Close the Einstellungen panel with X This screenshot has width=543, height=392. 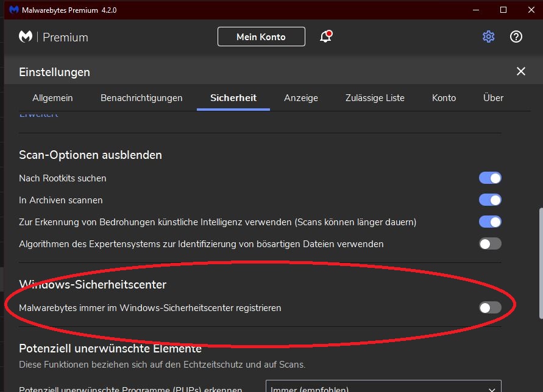pyautogui.click(x=521, y=71)
